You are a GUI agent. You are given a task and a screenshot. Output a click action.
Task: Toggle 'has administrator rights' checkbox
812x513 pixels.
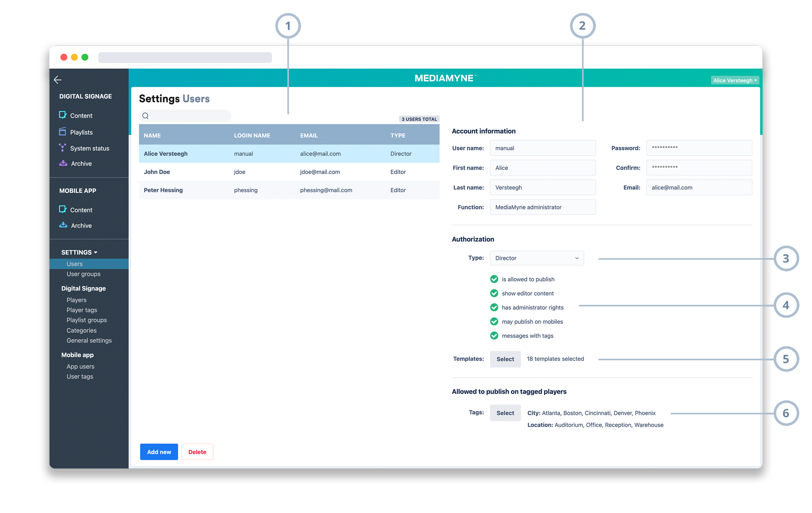tap(494, 307)
